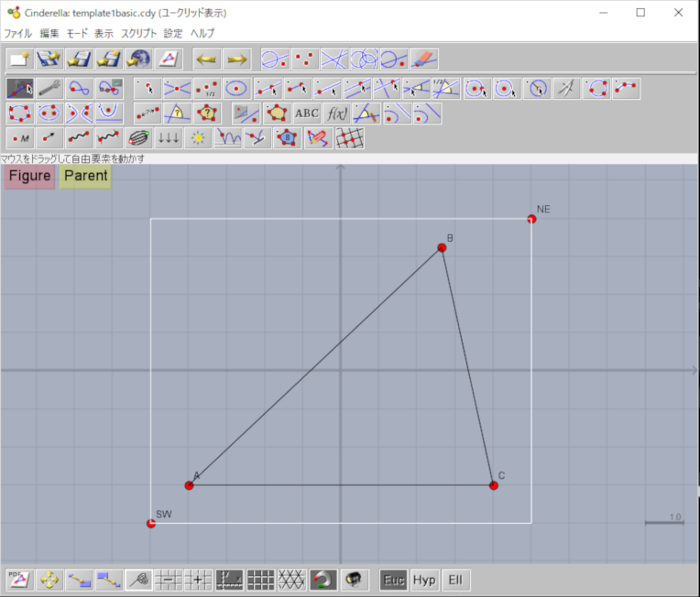Click the undo yellow left arrow

point(207,59)
